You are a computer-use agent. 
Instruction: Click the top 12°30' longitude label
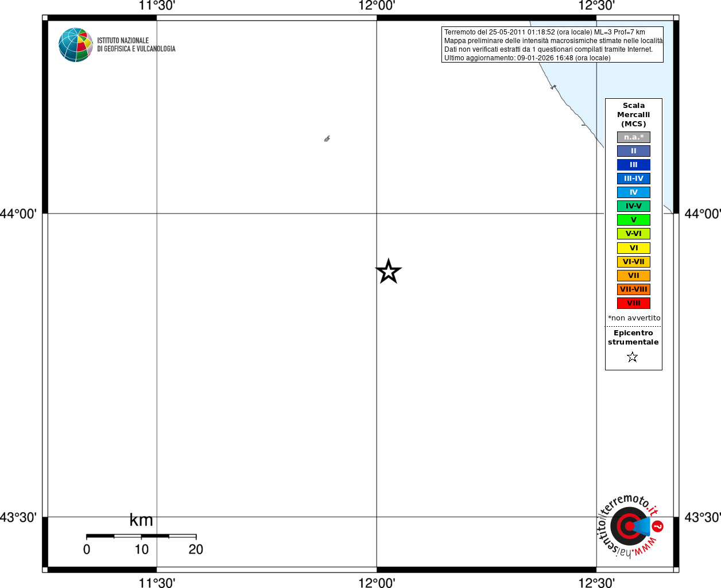pyautogui.click(x=596, y=6)
